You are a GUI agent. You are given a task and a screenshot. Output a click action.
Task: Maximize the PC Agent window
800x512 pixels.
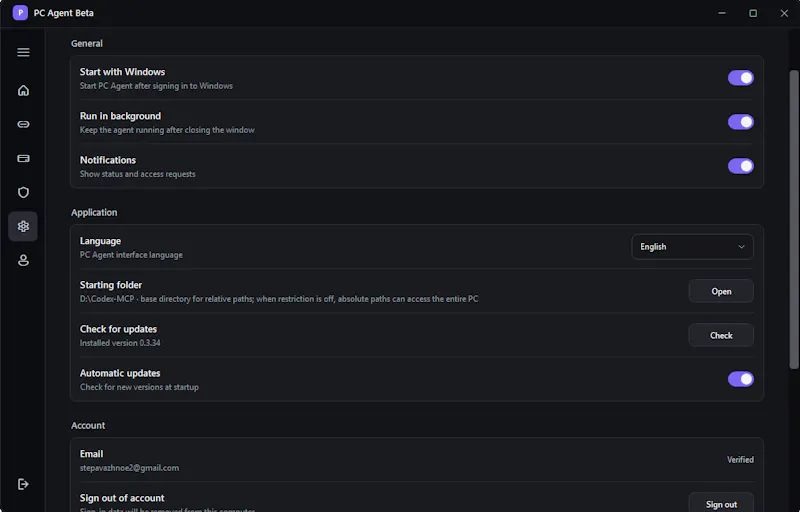click(x=753, y=13)
